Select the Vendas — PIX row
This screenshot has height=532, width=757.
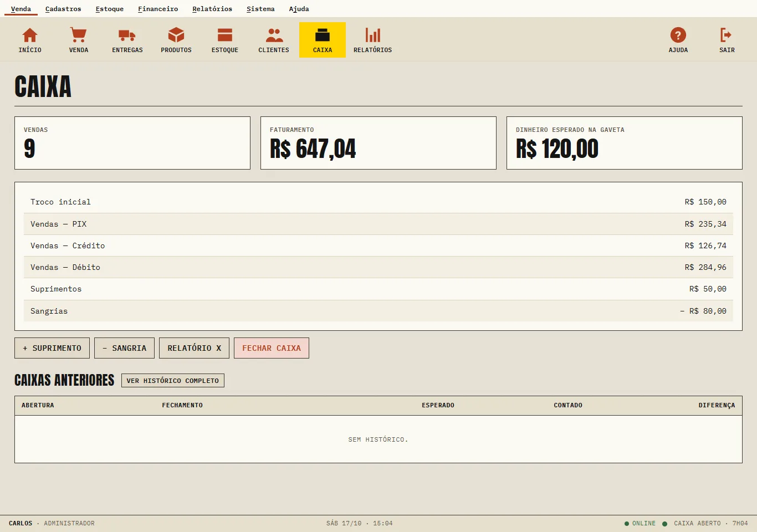click(378, 224)
